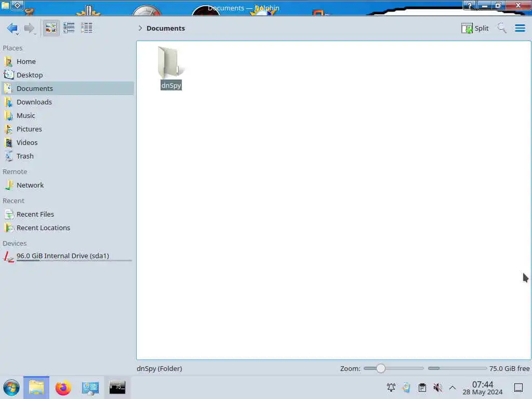Image resolution: width=532 pixels, height=399 pixels.
Task: Click the Documents folder icon in sidebar
Action: pyautogui.click(x=9, y=88)
